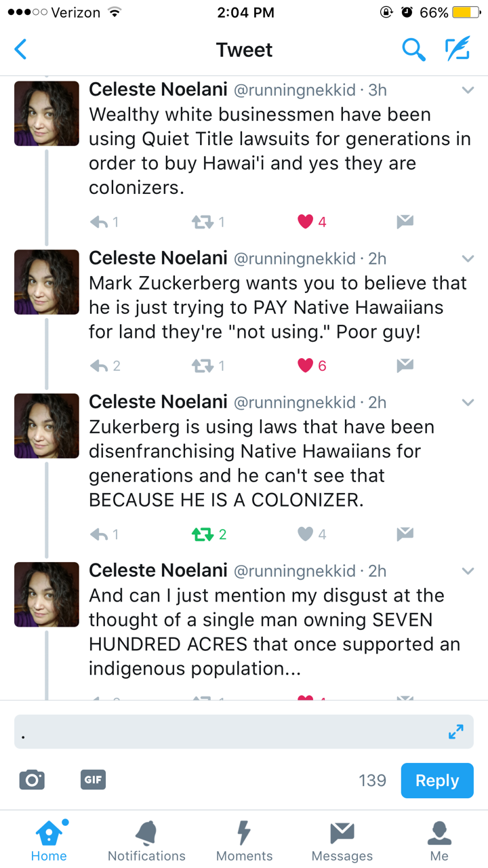488x868 pixels.
Task: Send direct message for "Poor guy!" tweet
Action: click(405, 366)
